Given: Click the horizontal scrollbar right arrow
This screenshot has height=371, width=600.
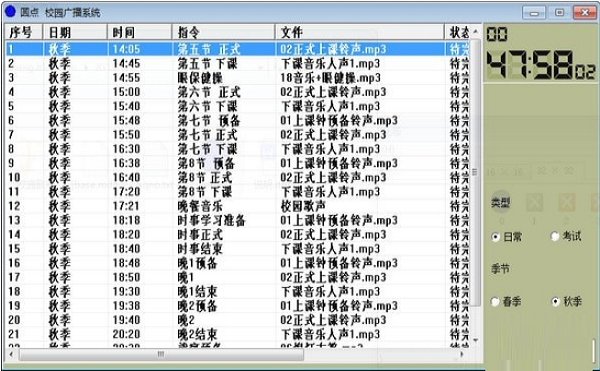Looking at the screenshot, I should point(462,354).
